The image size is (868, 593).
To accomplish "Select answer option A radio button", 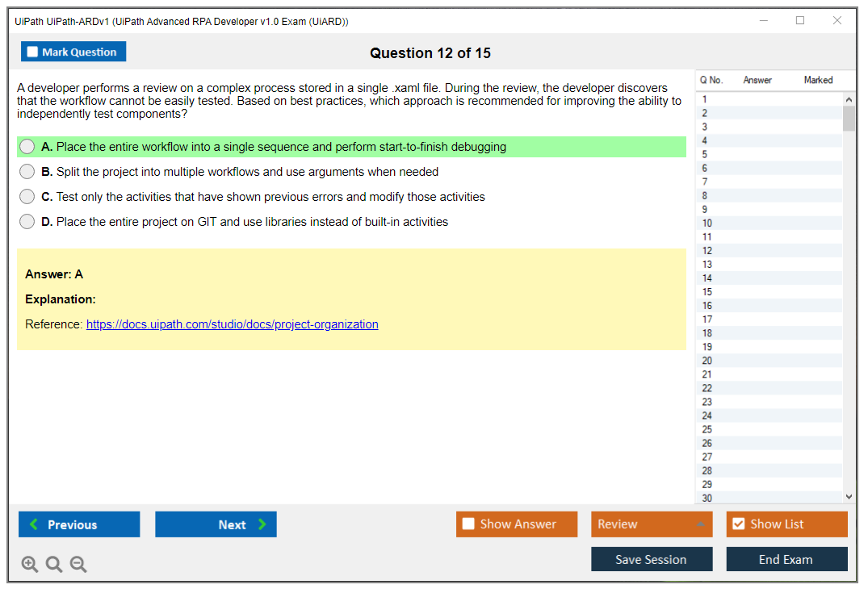I will point(27,147).
